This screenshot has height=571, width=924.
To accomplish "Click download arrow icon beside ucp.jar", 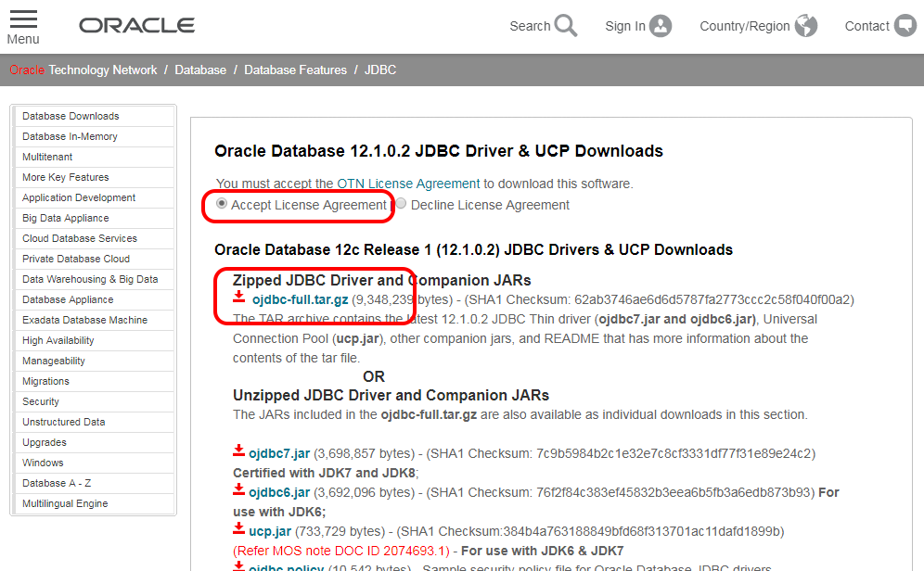I will [238, 528].
